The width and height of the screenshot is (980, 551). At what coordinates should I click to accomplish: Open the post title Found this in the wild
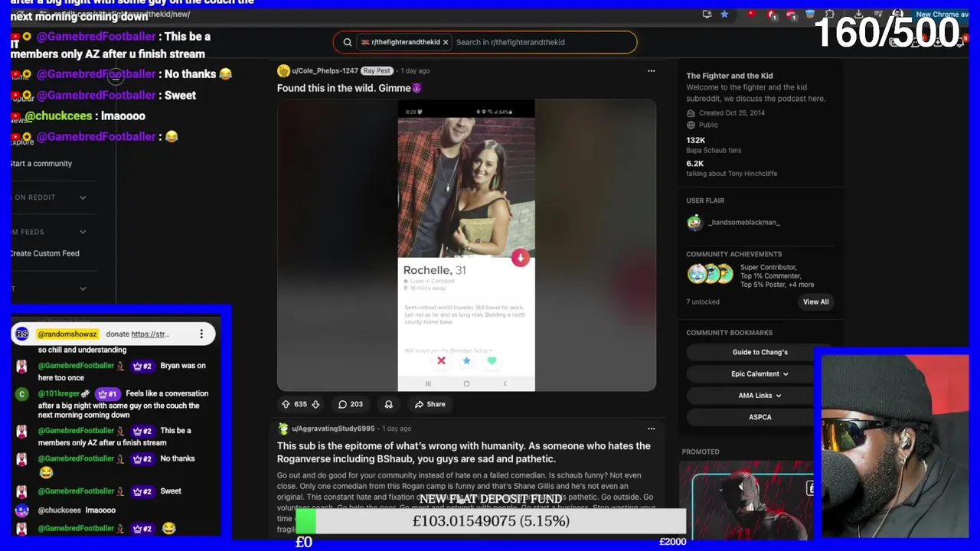[349, 88]
